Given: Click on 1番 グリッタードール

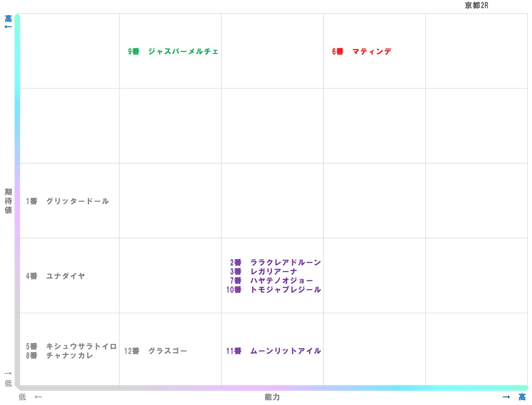Looking at the screenshot, I should tap(68, 201).
